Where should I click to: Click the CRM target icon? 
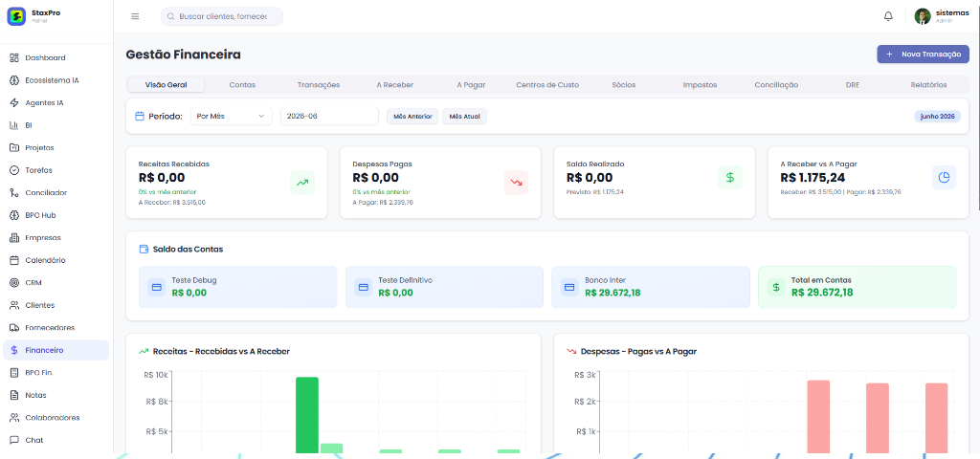(14, 282)
